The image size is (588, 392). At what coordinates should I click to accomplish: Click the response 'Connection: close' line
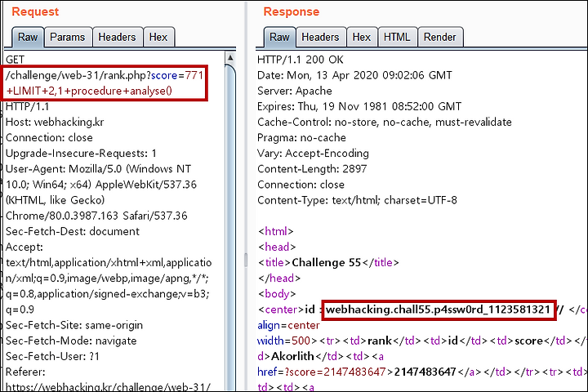coord(301,185)
